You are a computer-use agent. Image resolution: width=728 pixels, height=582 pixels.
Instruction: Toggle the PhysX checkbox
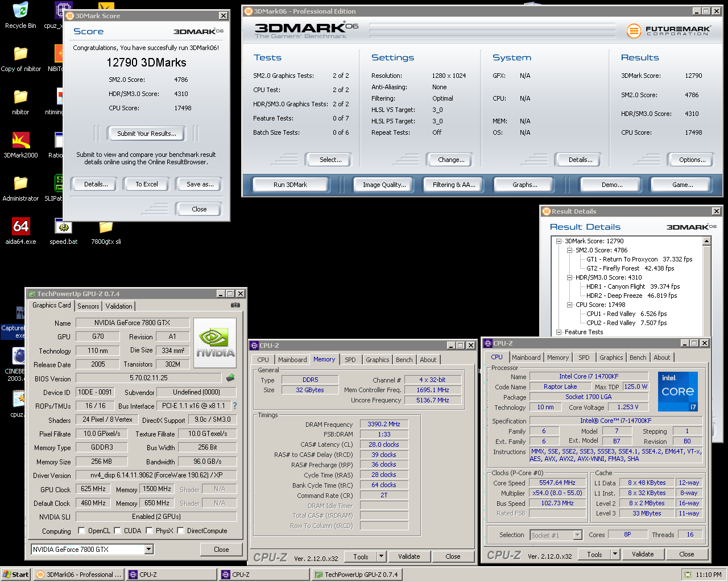click(149, 531)
